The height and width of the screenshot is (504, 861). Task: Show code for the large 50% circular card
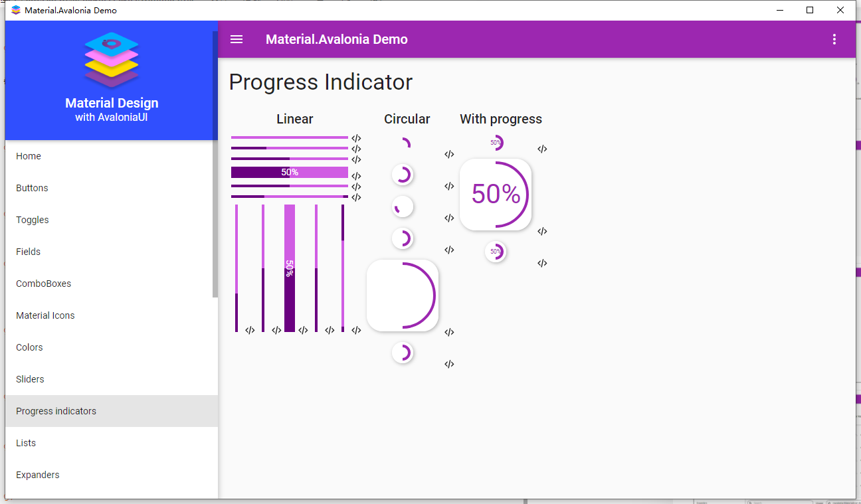point(542,232)
